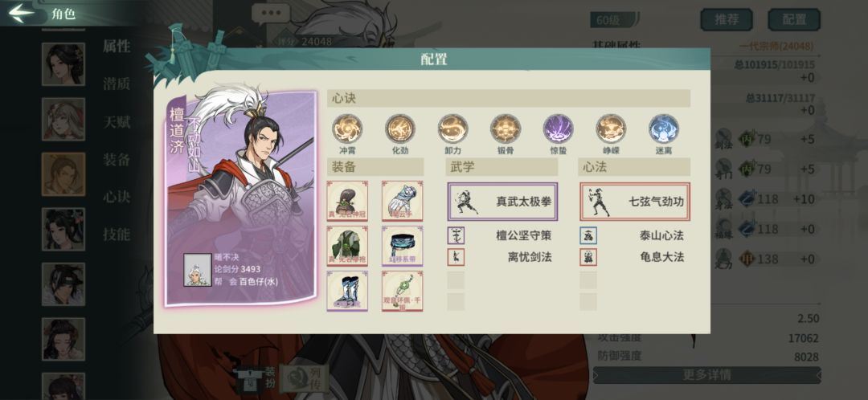868x400 pixels.
Task: Expand 更多详情 details bar
Action: [x=706, y=375]
